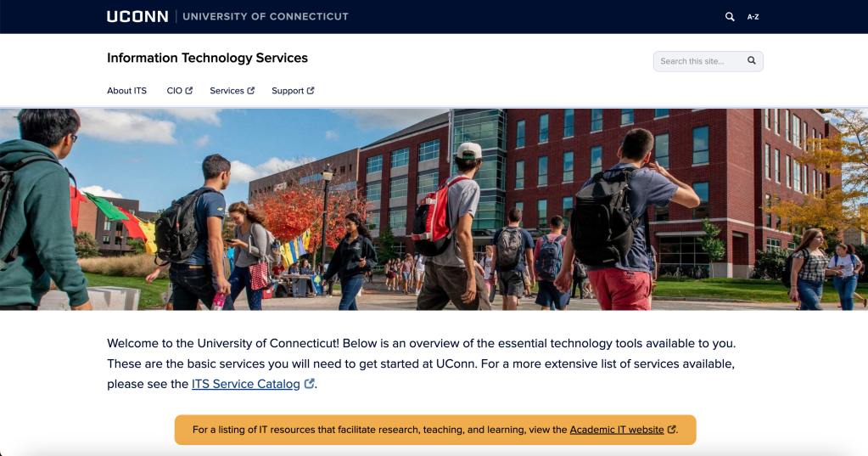This screenshot has height=456, width=868.
Task: Click the external-link icon beside Support
Action: pos(311,91)
